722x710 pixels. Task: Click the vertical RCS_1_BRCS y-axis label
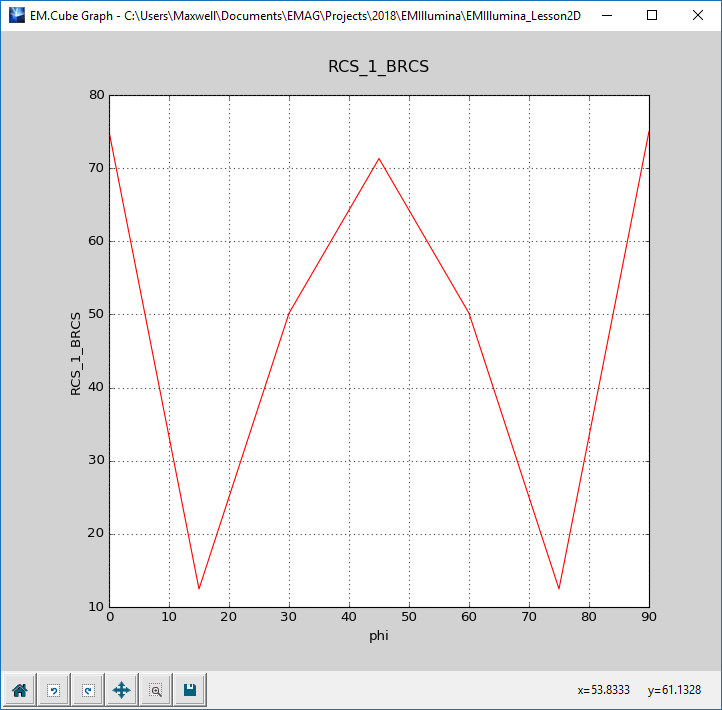tap(76, 352)
